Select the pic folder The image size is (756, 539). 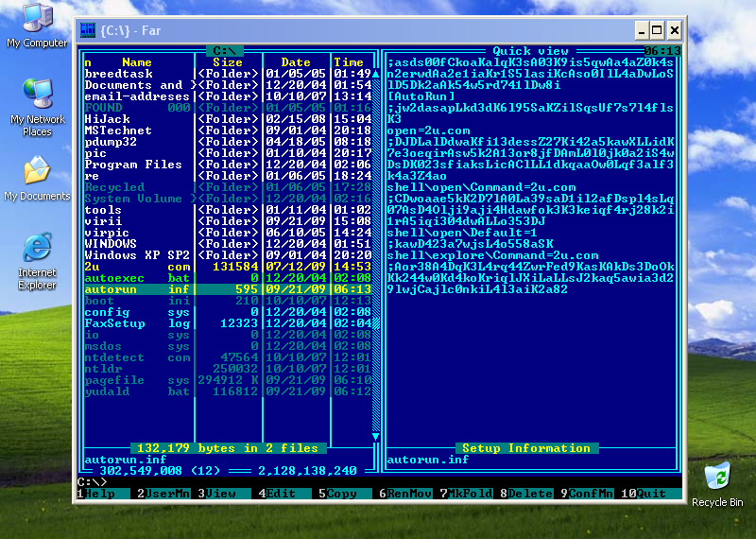228,153
